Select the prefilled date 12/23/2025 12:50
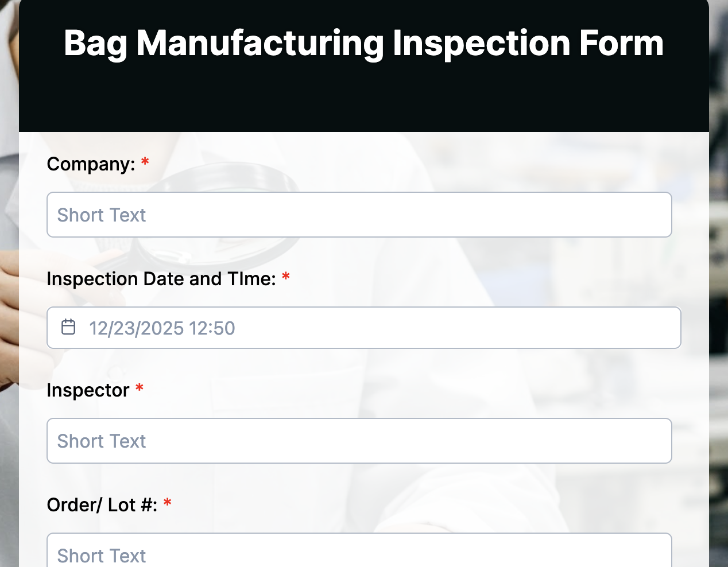The height and width of the screenshot is (567, 728). pyautogui.click(x=162, y=328)
